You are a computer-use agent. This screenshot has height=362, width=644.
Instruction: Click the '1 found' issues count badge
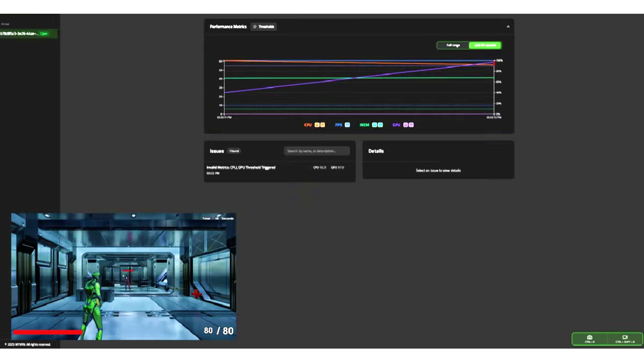234,151
